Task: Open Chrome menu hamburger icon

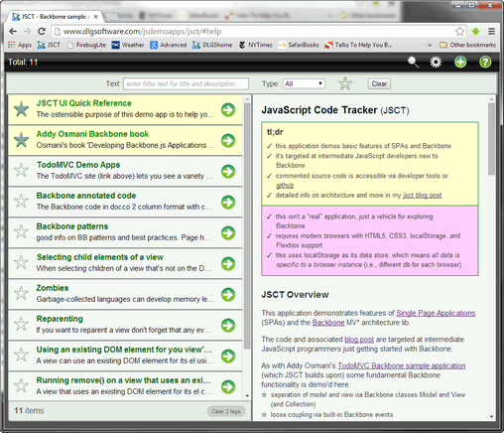Action: pyautogui.click(x=492, y=32)
